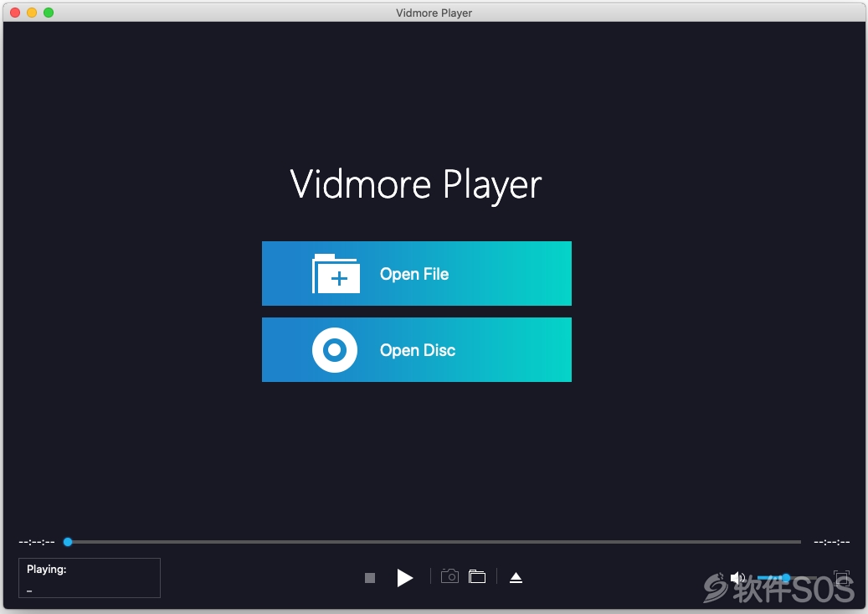This screenshot has width=868, height=614.
Task: Open the snapshot folder icon
Action: [x=476, y=576]
